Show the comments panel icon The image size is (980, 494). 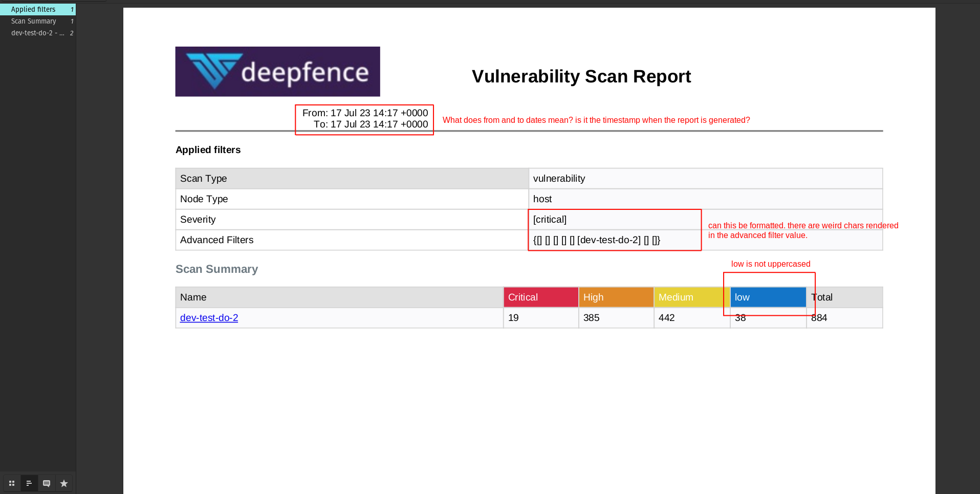tap(47, 483)
